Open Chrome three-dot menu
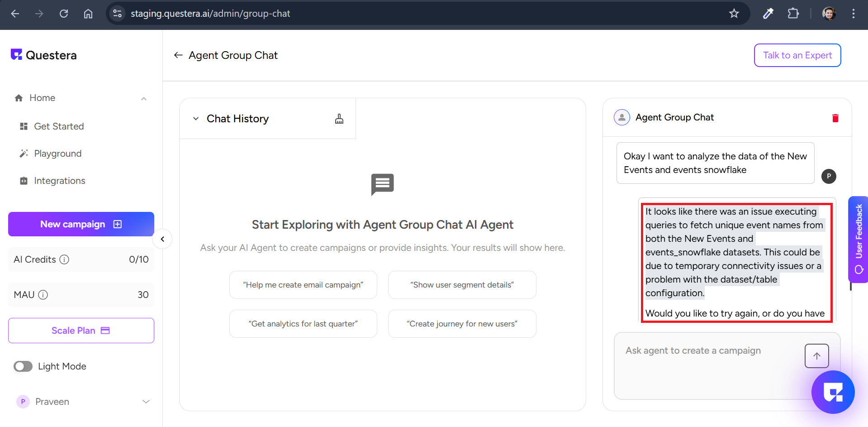This screenshot has height=427, width=868. click(854, 14)
